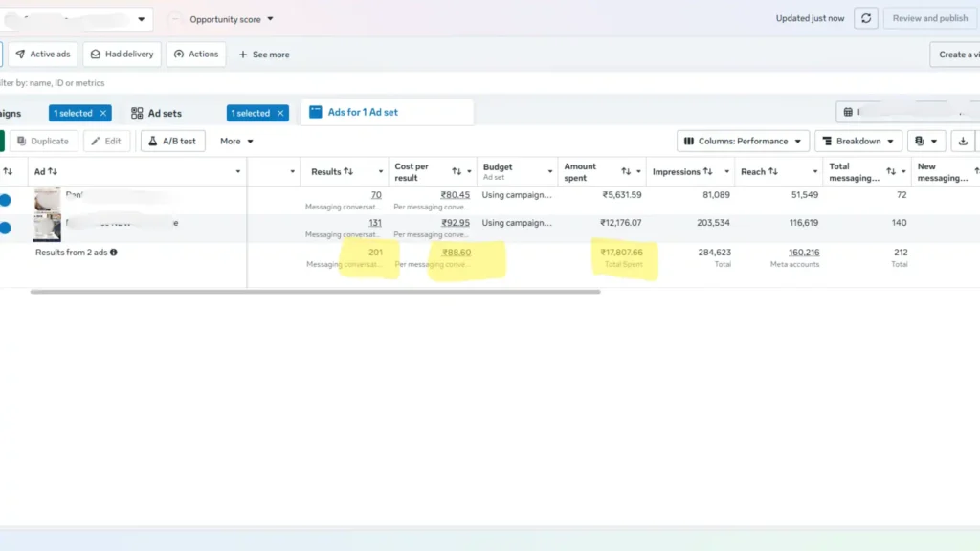
Task: Click the info icon beside Results from 2 ads
Action: (x=114, y=253)
